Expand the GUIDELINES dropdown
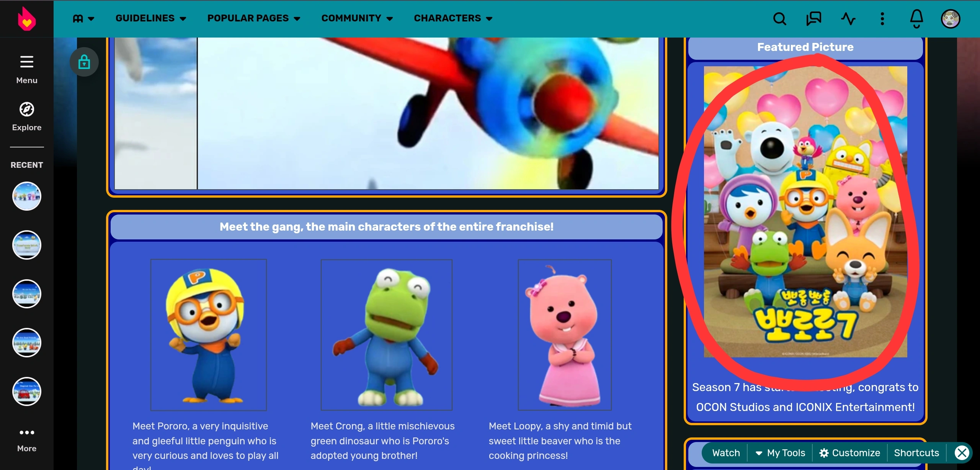The image size is (980, 470). pyautogui.click(x=150, y=18)
